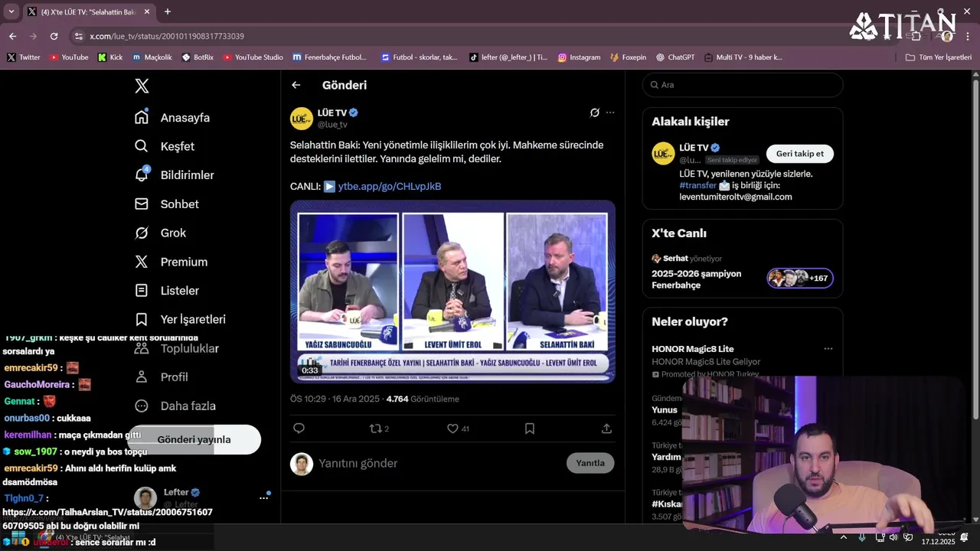Open Kick bookmark
980x551 pixels.
click(x=110, y=57)
